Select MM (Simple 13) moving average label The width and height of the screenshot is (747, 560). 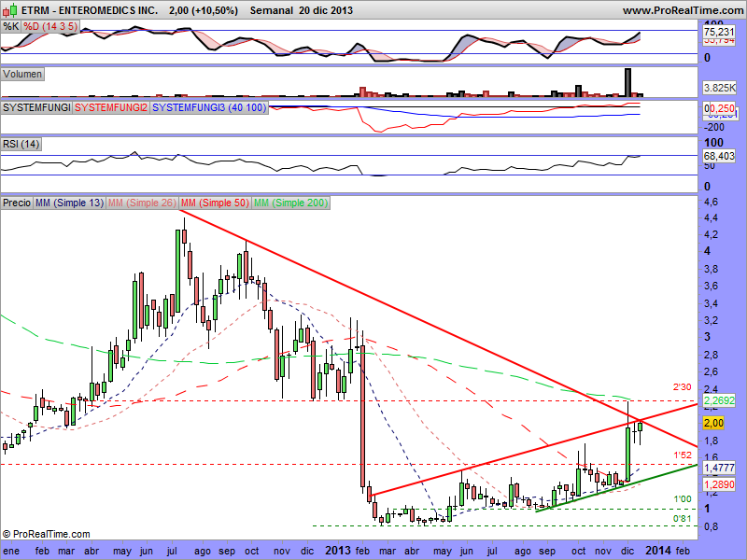[69, 203]
